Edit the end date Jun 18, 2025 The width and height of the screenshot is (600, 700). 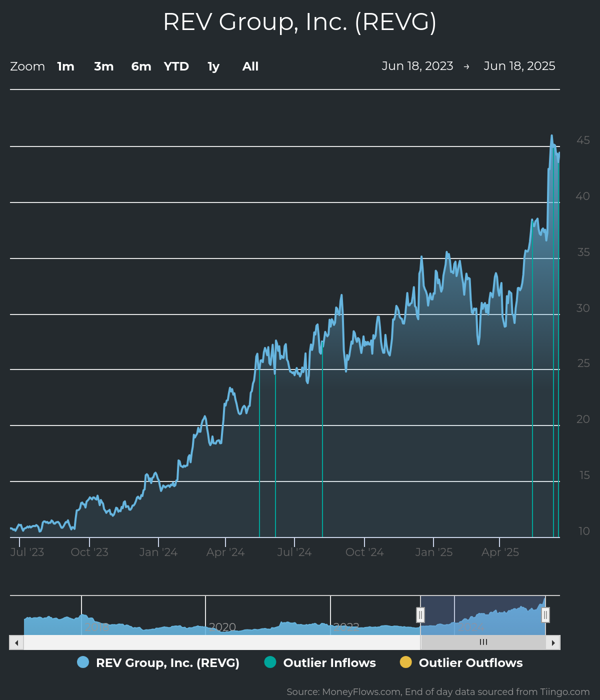click(x=519, y=66)
